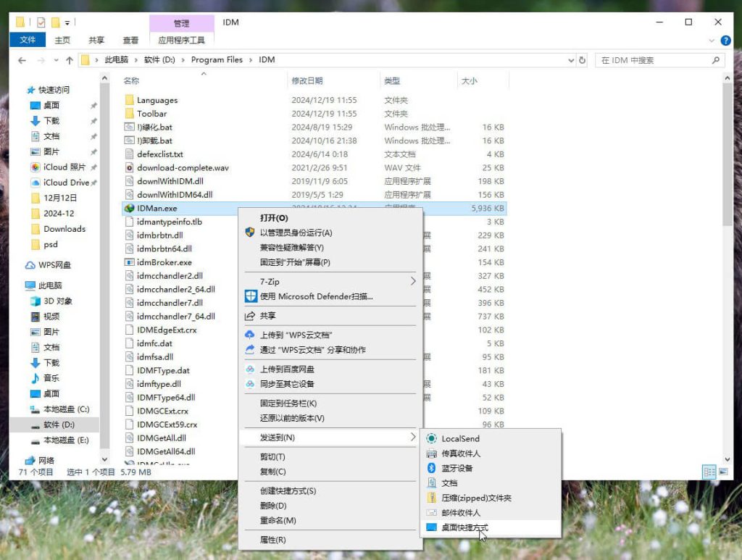This screenshot has width=742, height=560.
Task: Click inside the 在 IDM 中搜索 search box
Action: point(656,60)
